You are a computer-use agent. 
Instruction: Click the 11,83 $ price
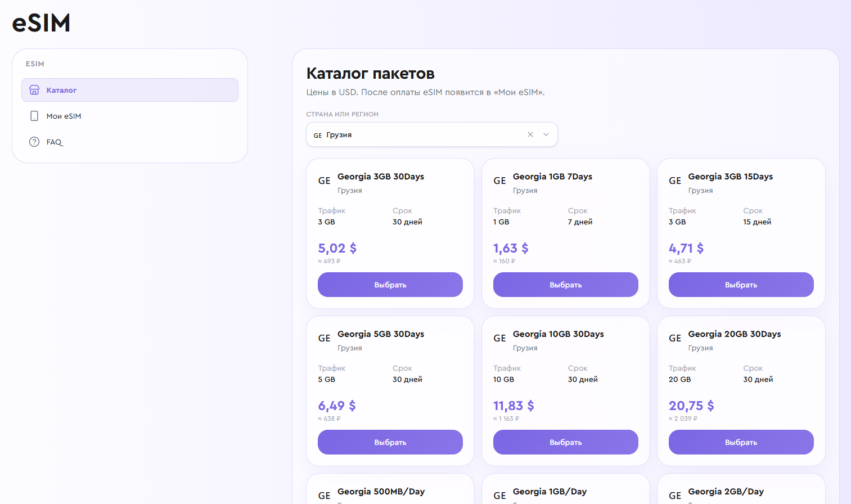tap(514, 406)
